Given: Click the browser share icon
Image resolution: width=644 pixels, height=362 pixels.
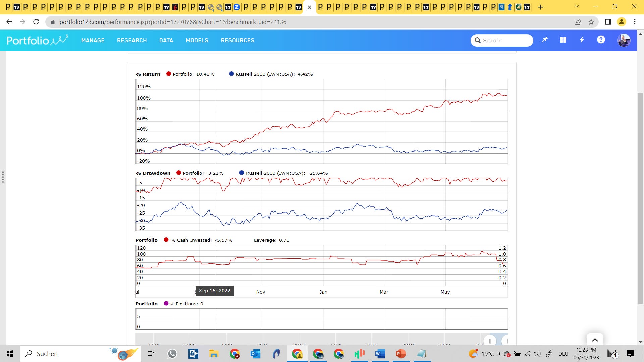Looking at the screenshot, I should (x=578, y=22).
